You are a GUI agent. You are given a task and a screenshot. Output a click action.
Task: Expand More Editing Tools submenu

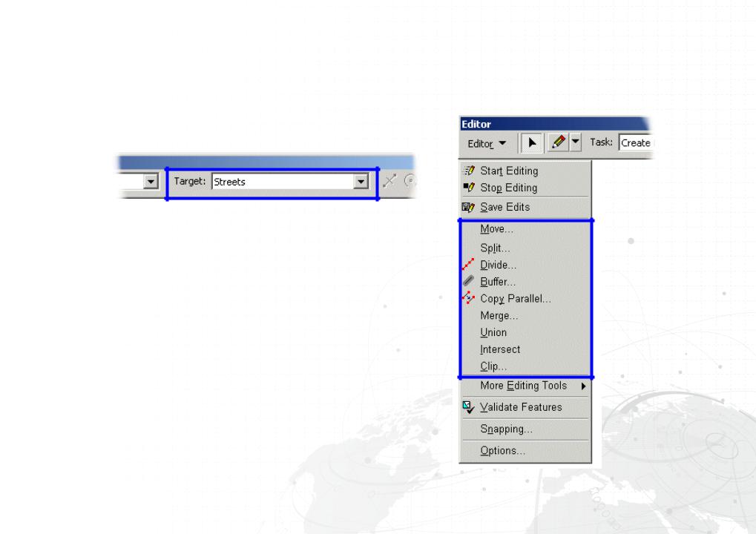(525, 386)
